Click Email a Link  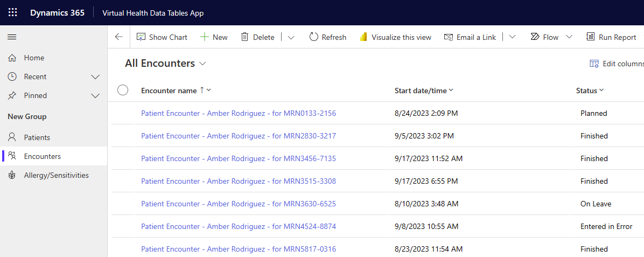pyautogui.click(x=470, y=37)
